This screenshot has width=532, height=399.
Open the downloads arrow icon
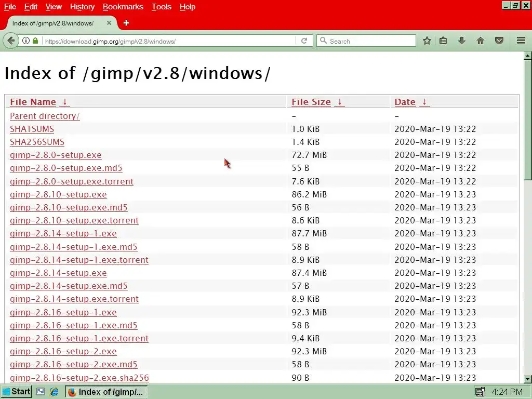coord(462,41)
